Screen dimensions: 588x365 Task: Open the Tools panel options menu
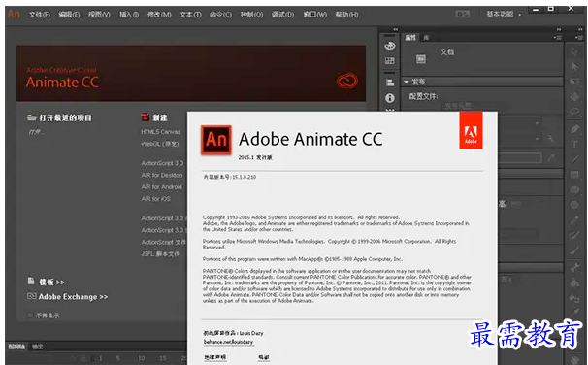click(x=579, y=38)
